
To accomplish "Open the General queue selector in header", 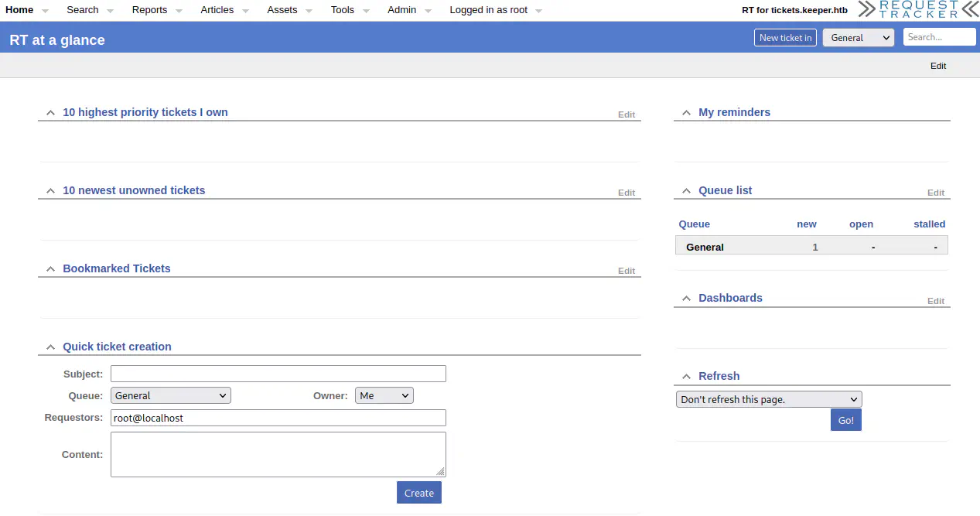I will 858,37.
